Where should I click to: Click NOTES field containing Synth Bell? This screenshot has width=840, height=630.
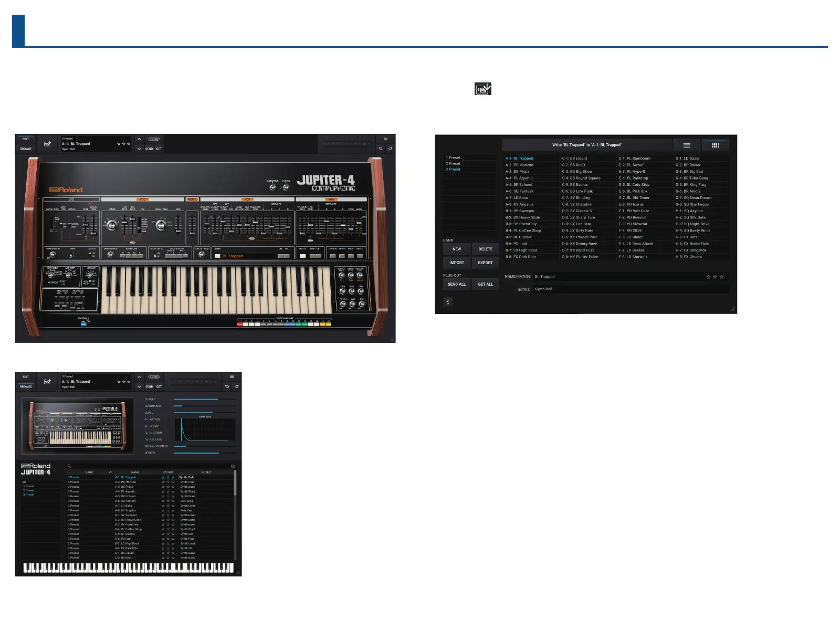(x=632, y=289)
